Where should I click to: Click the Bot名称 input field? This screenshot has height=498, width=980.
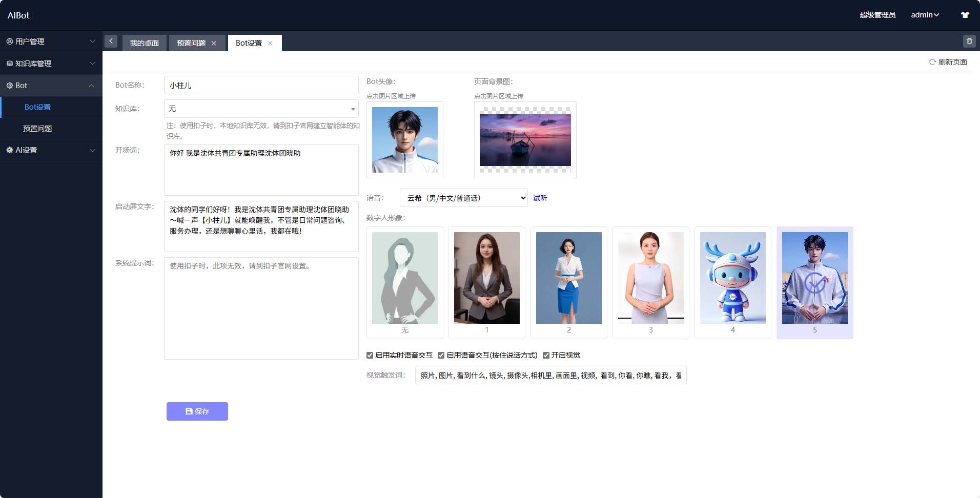pyautogui.click(x=261, y=86)
